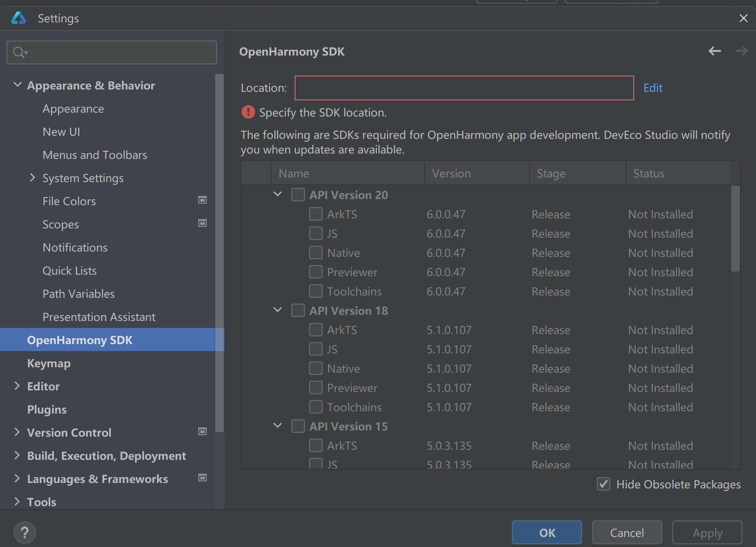Check the API Version 20 checkbox

click(x=298, y=195)
